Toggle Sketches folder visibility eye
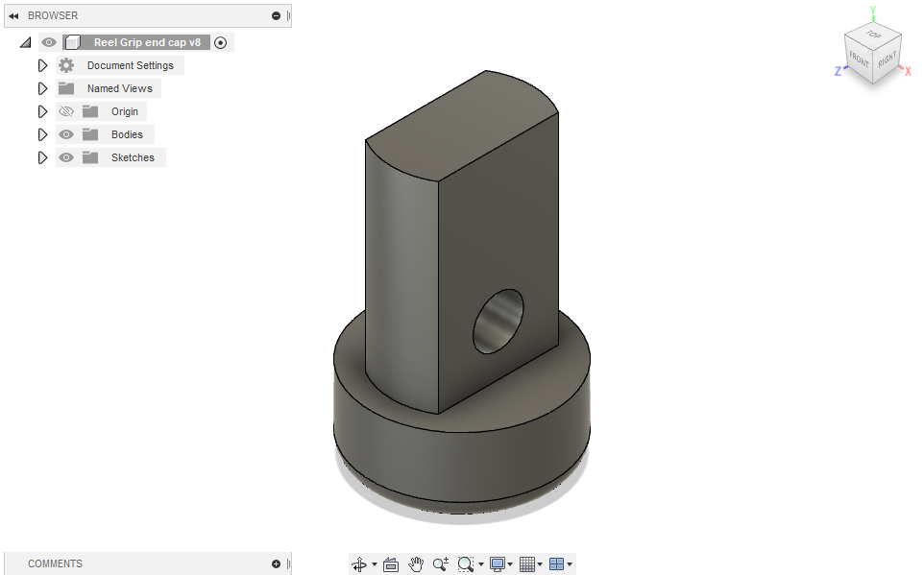The height and width of the screenshot is (575, 924). click(x=66, y=157)
